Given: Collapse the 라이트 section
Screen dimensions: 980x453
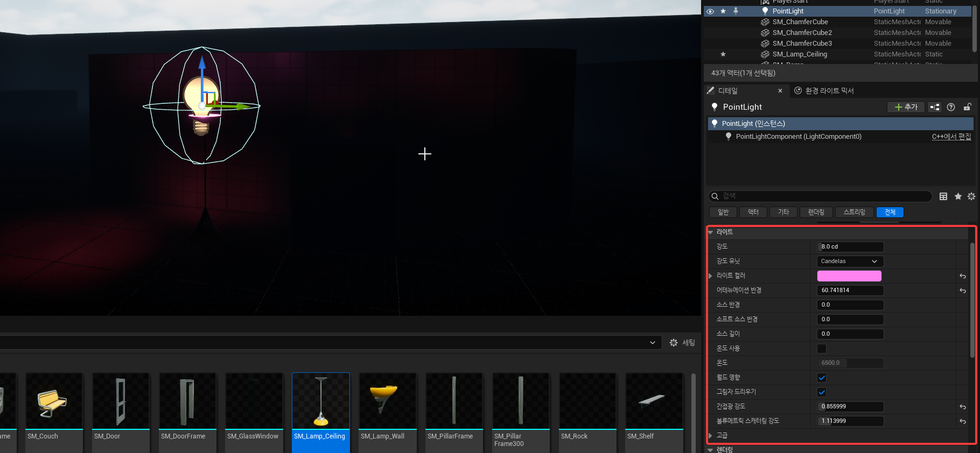Looking at the screenshot, I should point(711,232).
